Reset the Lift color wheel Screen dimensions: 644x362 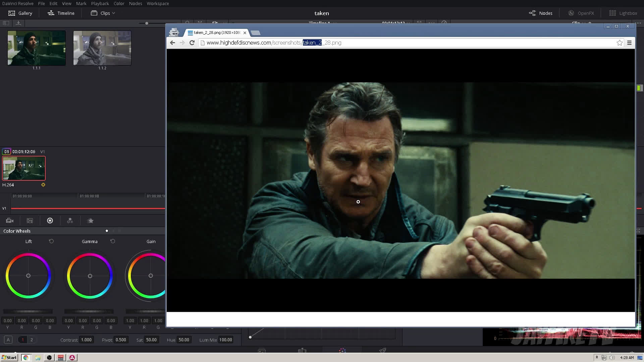point(51,241)
